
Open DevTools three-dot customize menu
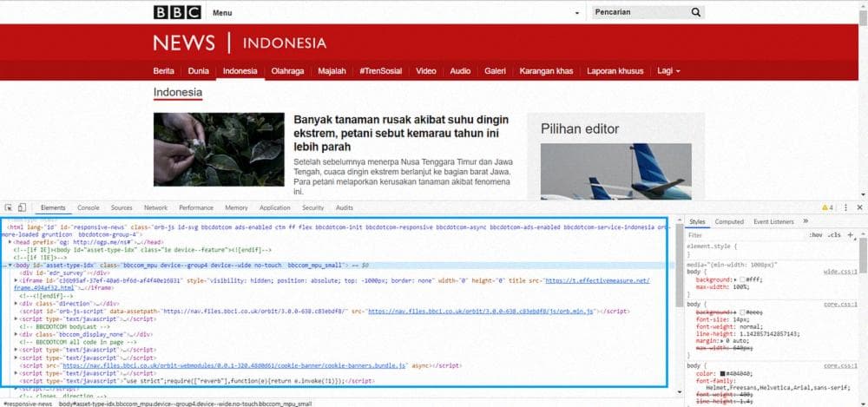[x=845, y=207]
